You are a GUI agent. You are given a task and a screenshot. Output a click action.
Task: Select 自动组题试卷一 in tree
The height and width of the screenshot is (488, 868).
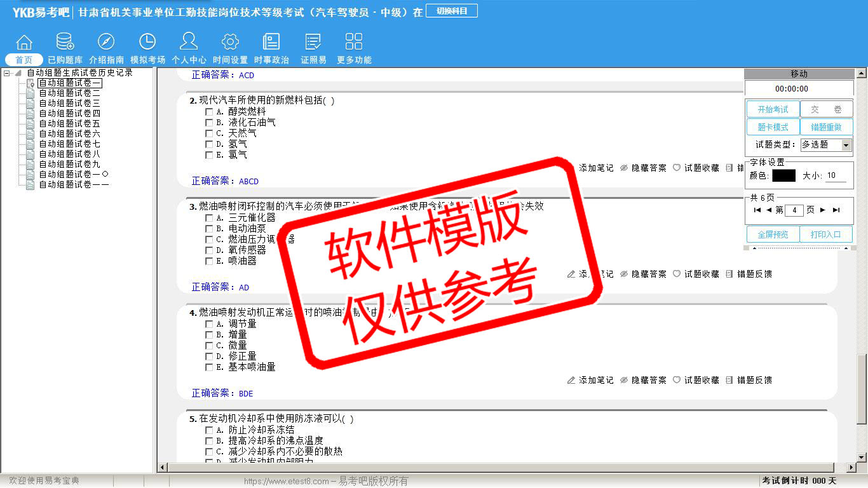coord(69,83)
